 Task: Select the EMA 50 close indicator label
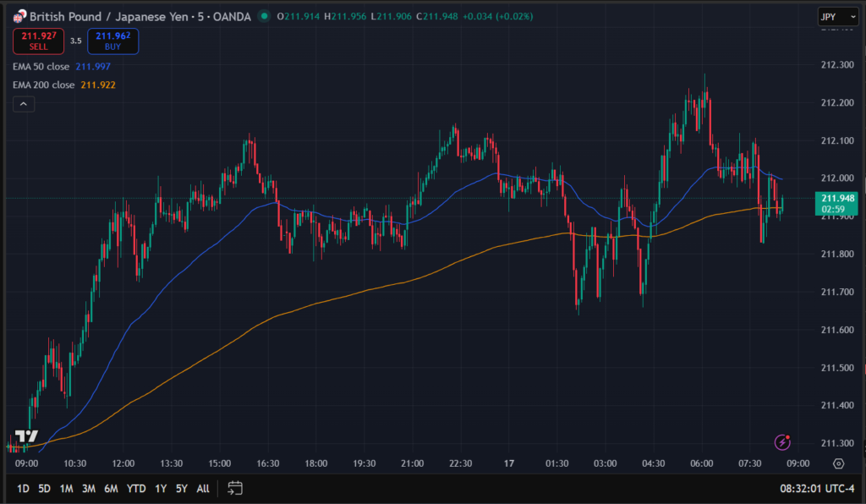[x=41, y=66]
